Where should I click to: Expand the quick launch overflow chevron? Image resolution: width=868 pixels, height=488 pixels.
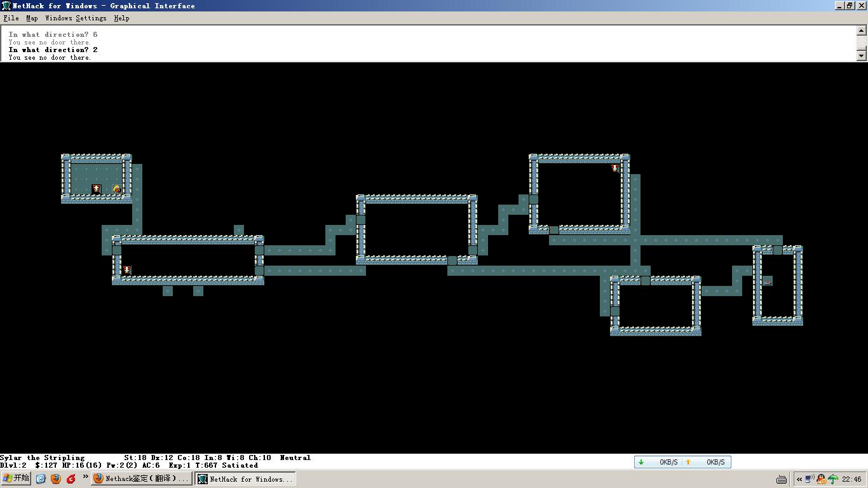coord(85,477)
